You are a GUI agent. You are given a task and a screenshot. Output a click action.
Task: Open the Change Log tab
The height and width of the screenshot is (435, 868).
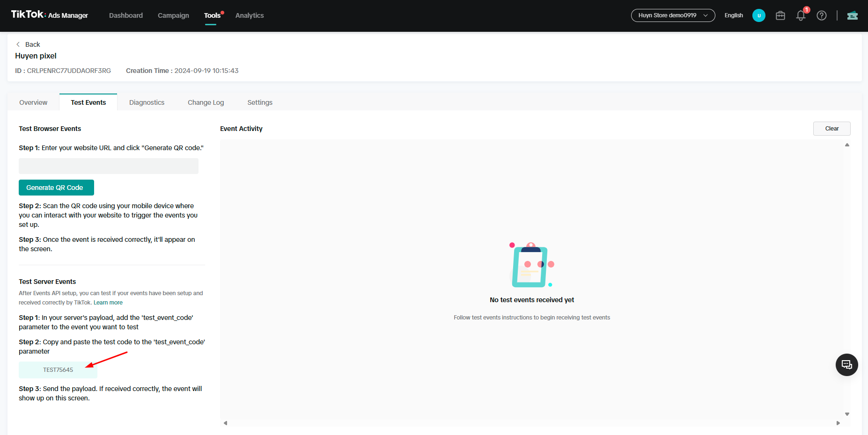[206, 102]
